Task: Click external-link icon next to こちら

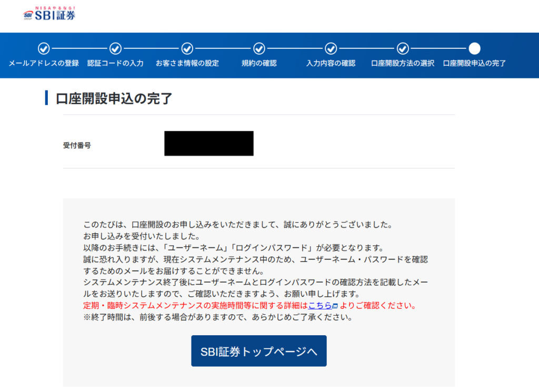Action: [x=335, y=306]
